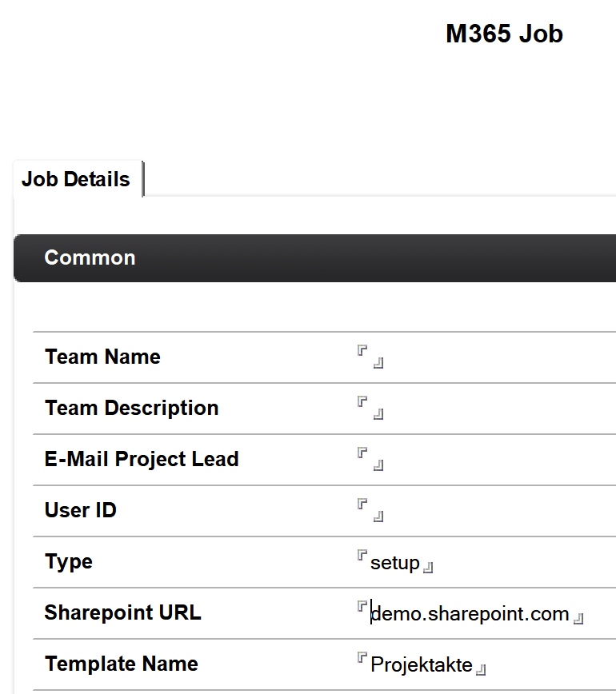
Task: Click the 'User ID' row label
Action: pos(81,510)
